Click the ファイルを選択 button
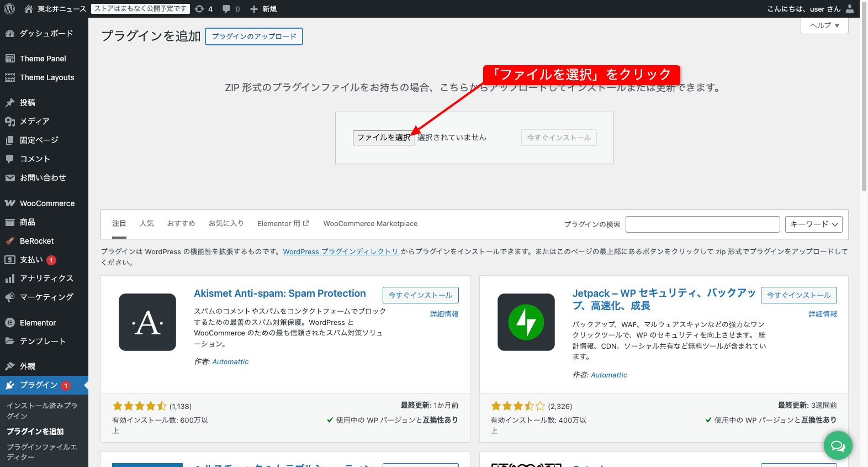 point(384,138)
